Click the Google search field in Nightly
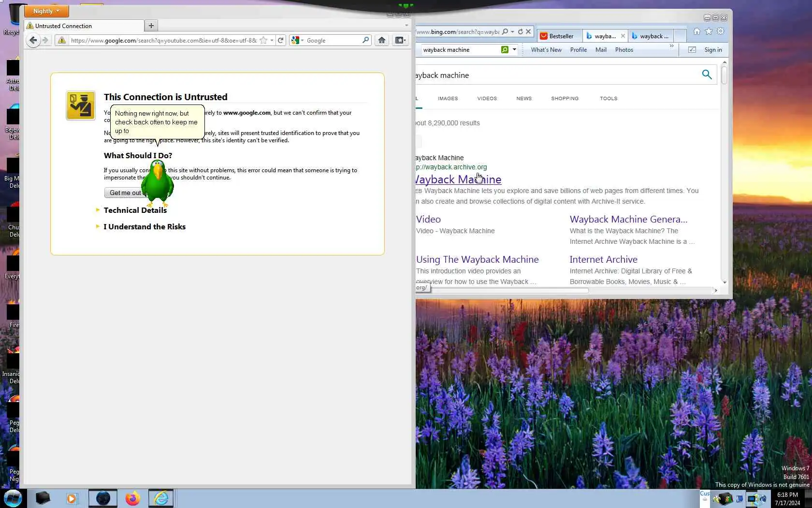Viewport: 812px width, 508px height. [x=333, y=41]
